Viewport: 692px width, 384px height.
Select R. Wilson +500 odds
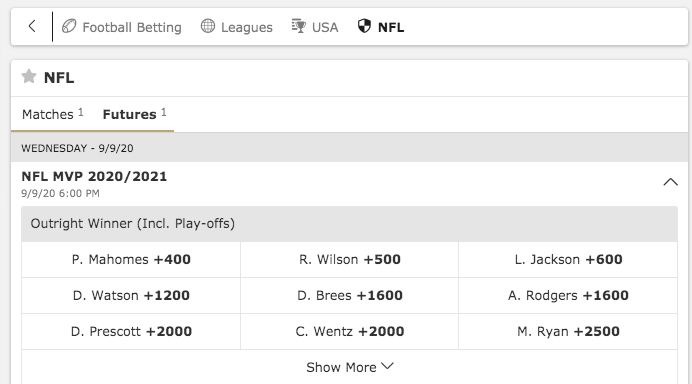(350, 260)
